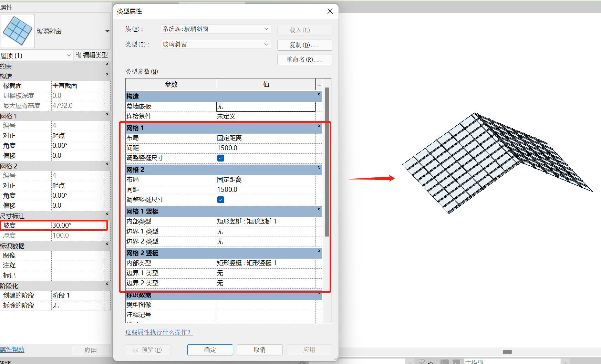The height and width of the screenshot is (364, 601).
Task: Open the 类型 type dropdown in dialog
Action: tap(216, 44)
